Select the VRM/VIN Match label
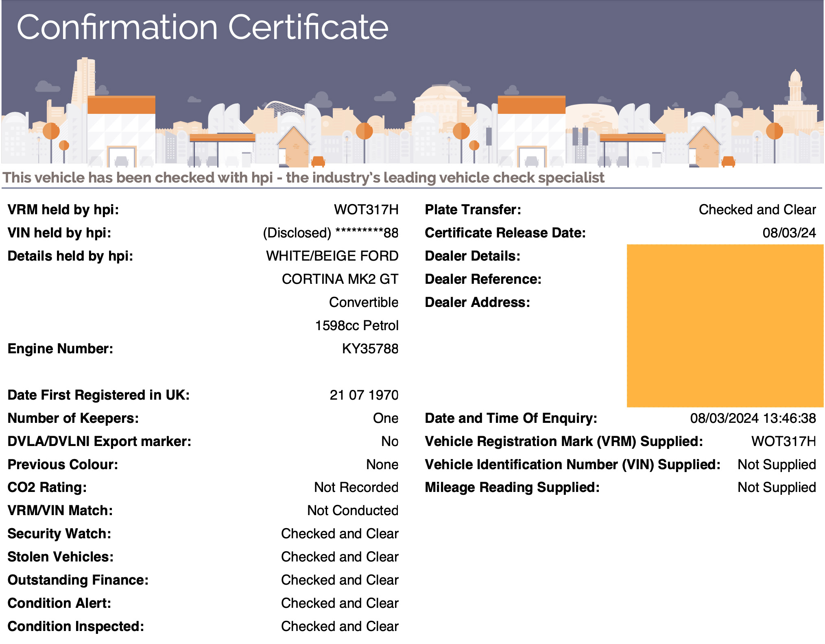Screen dimensions: 825x644 point(60,510)
